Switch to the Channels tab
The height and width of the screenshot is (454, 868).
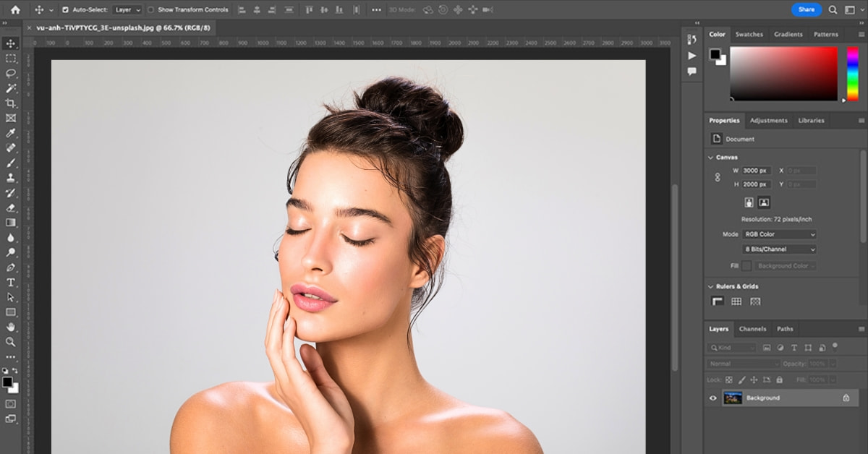pyautogui.click(x=752, y=329)
